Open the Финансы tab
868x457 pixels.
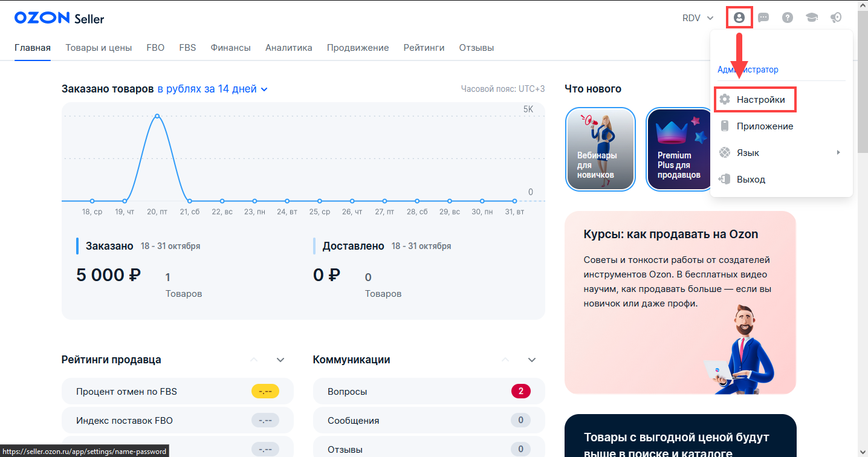point(230,48)
